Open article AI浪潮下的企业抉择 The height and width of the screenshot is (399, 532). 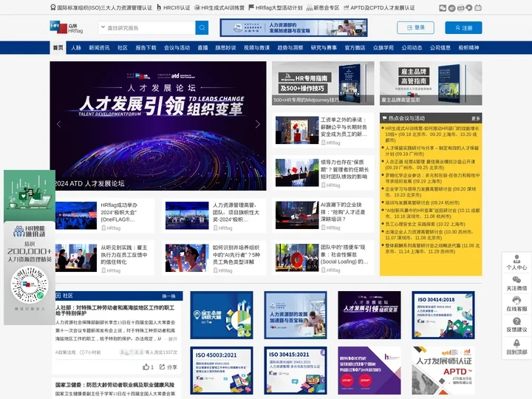(323, 216)
